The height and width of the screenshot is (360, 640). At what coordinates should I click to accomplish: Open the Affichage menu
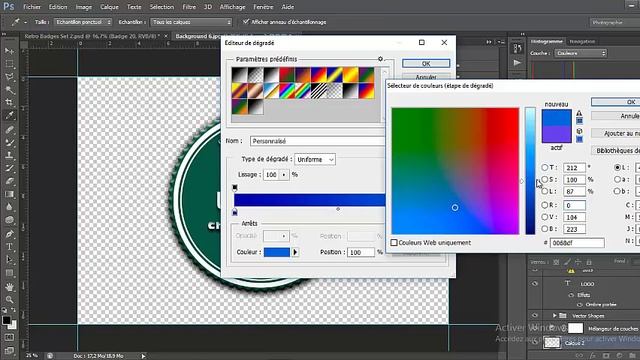[x=232, y=7]
